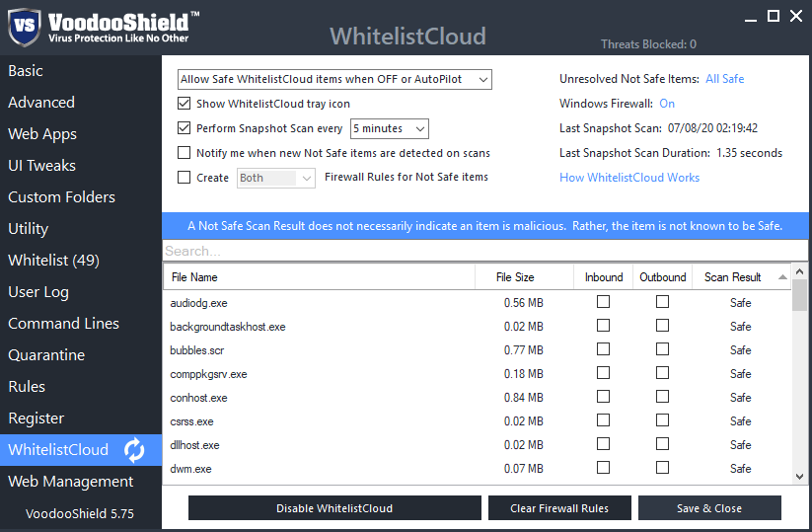Toggle Perform Snapshot Scan every checkbox

184,128
